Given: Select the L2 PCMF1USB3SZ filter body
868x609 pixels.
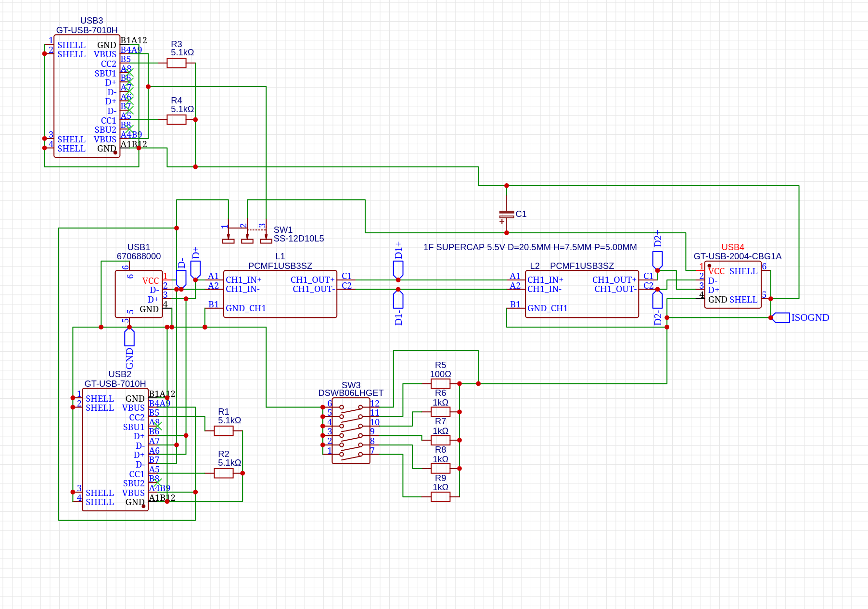Looking at the screenshot, I should (582, 294).
